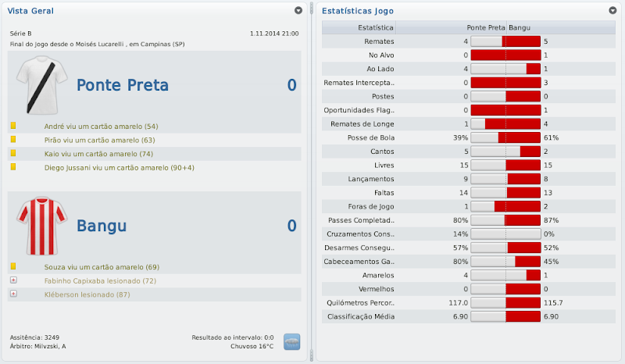This screenshot has height=364, width=625.
Task: Click injury icon beside Kléberson
Action: click(13, 294)
